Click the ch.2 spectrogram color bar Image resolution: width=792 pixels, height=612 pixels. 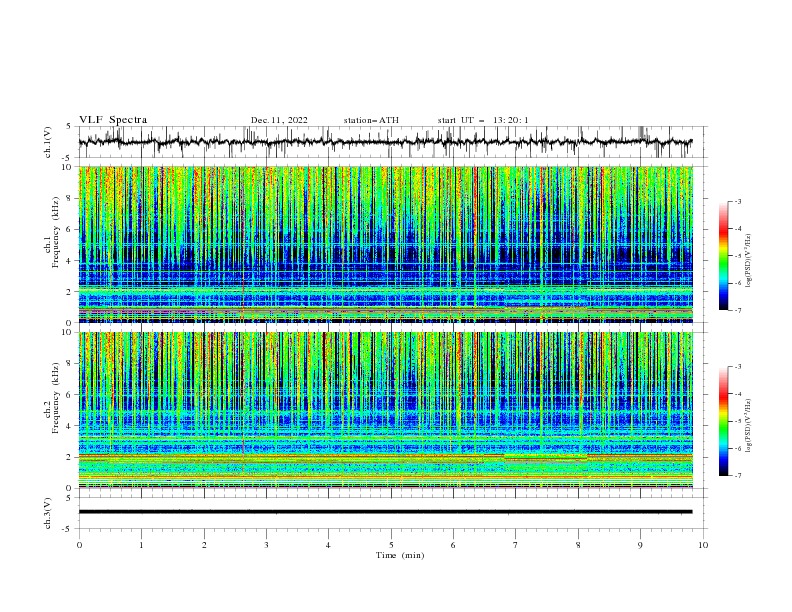click(x=723, y=421)
